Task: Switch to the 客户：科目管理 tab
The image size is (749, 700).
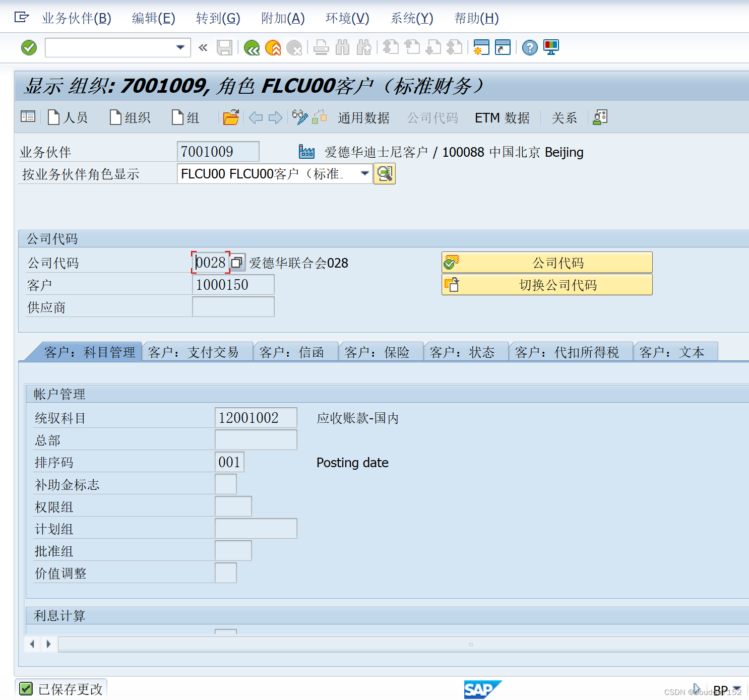Action: tap(89, 352)
